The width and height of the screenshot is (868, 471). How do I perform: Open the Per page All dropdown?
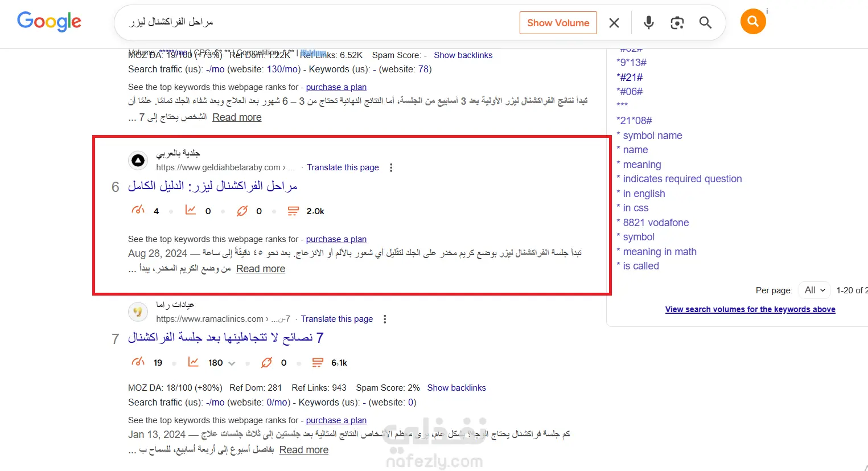pos(814,290)
